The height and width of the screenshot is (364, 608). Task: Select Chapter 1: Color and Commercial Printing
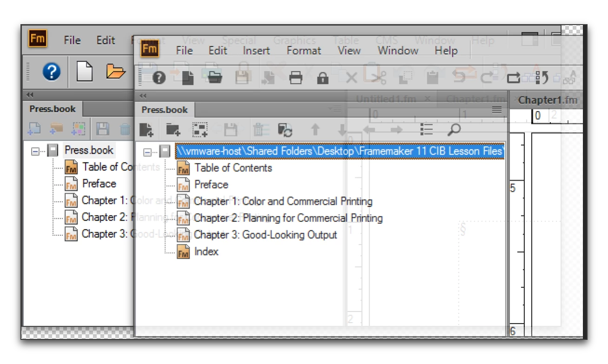[x=283, y=201]
